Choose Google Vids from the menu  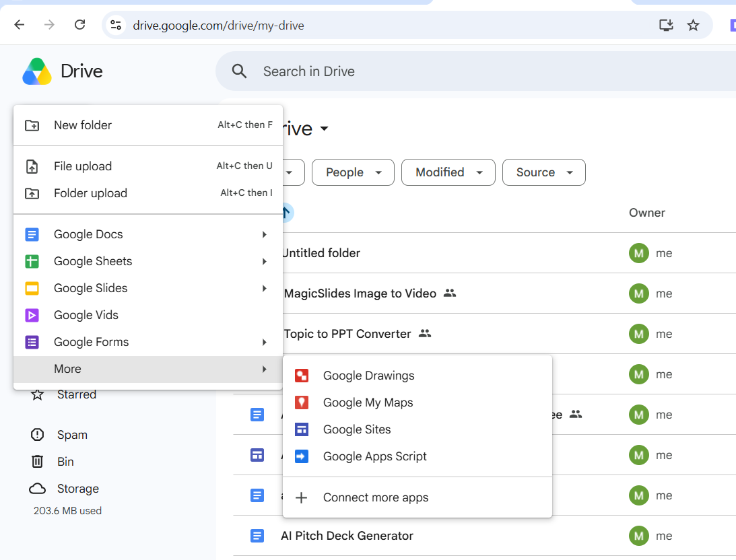(x=148, y=315)
